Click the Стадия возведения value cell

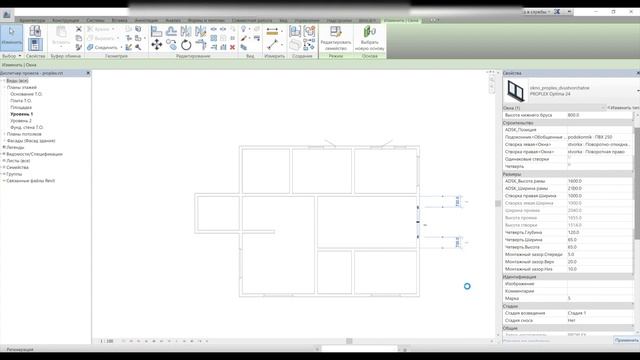[599, 313]
